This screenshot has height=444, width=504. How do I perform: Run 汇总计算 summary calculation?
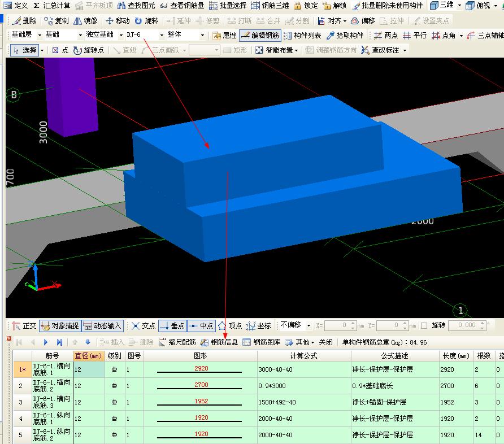(x=52, y=6)
